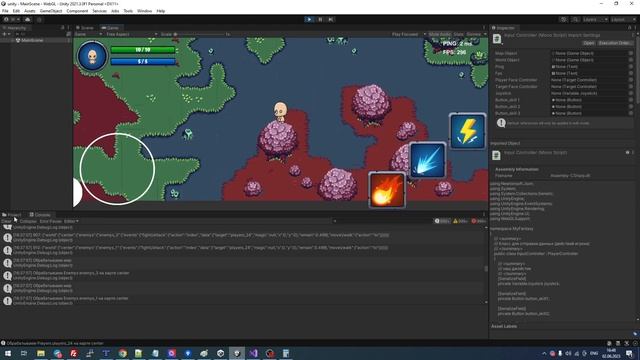The height and width of the screenshot is (360, 640).
Task: Open Visual Studio from the taskbar
Action: 253,353
